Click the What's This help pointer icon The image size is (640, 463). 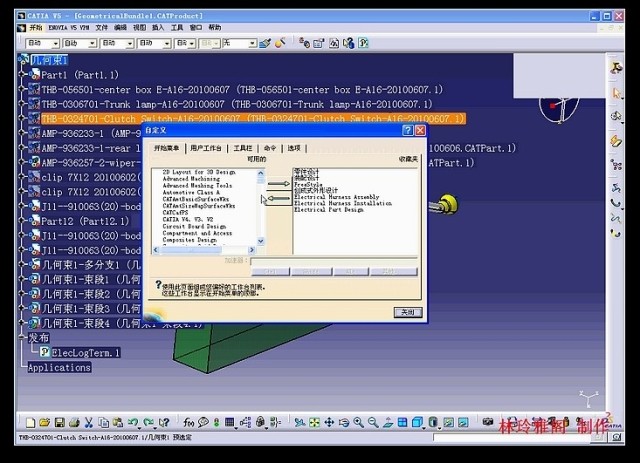tap(164, 423)
